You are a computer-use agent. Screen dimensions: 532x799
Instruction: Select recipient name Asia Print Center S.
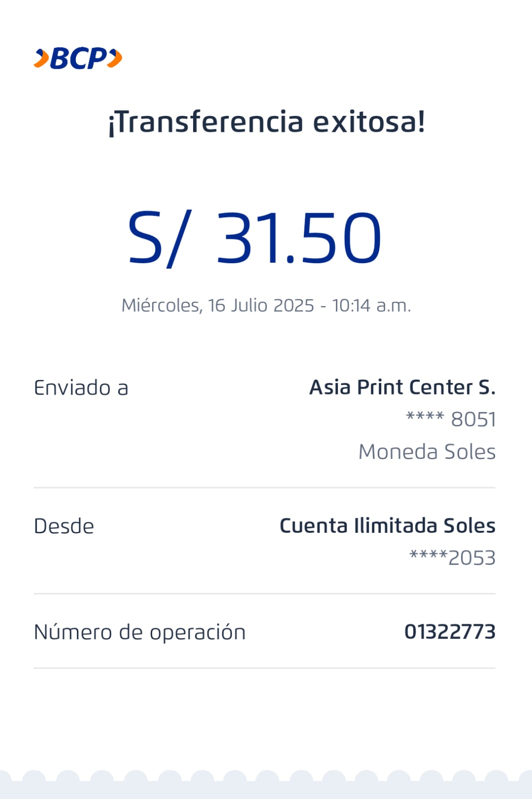coord(402,388)
